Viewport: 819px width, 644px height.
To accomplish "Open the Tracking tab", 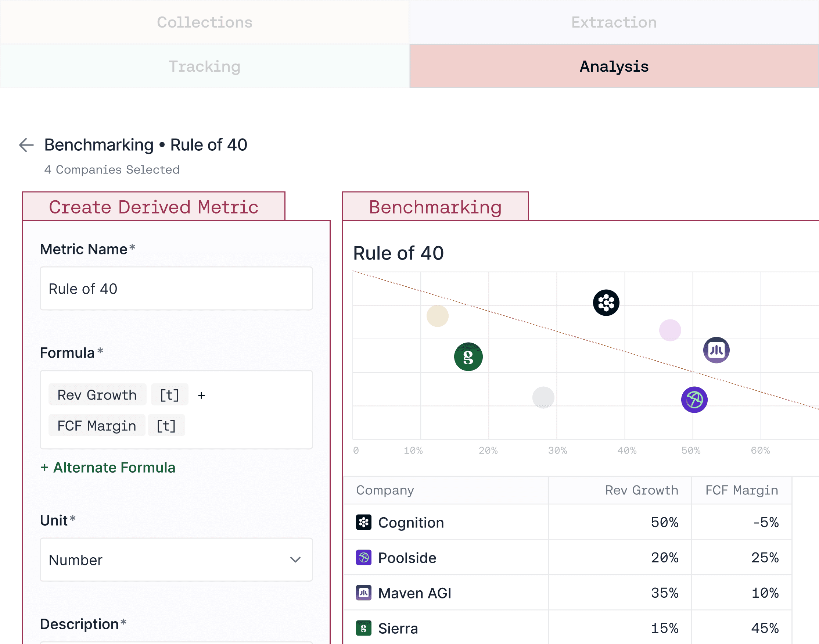I will point(205,67).
